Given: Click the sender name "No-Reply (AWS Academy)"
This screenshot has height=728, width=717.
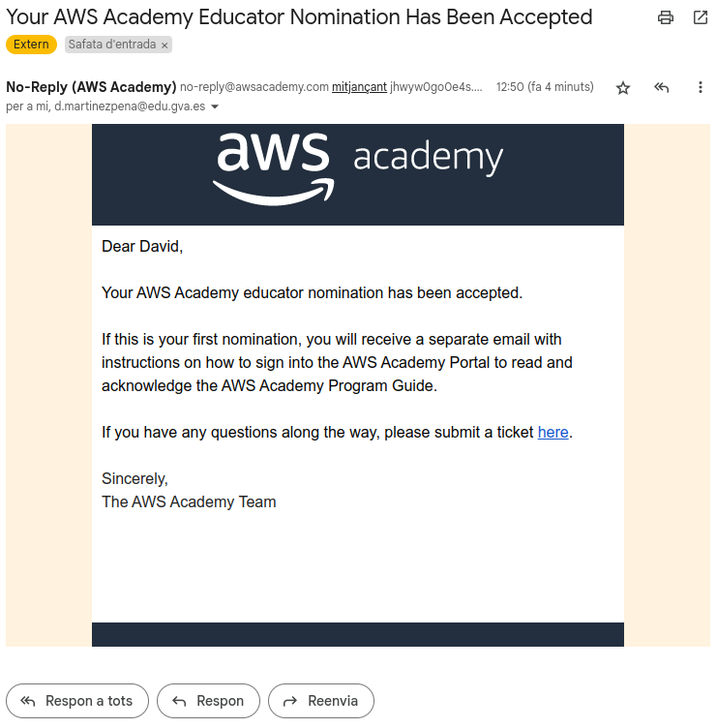Looking at the screenshot, I should 91,86.
